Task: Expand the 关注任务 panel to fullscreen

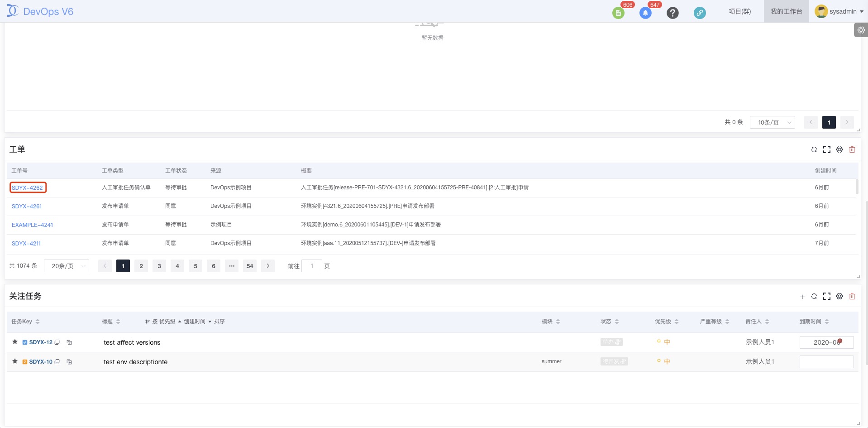Action: [x=827, y=296]
